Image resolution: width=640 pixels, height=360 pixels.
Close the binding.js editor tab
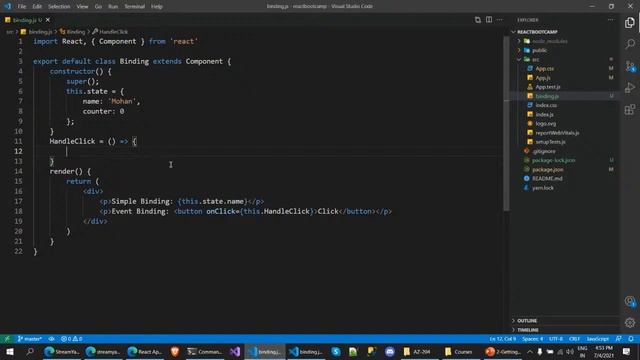(x=48, y=20)
